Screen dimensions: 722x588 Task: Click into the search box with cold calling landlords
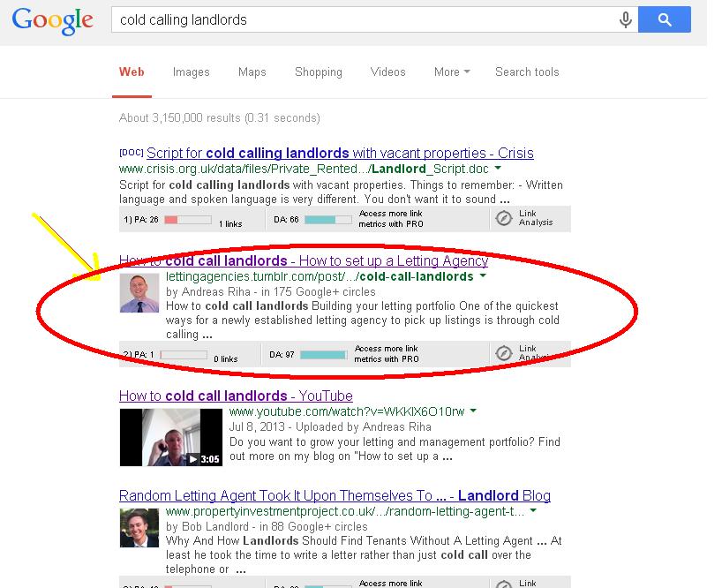point(364,19)
